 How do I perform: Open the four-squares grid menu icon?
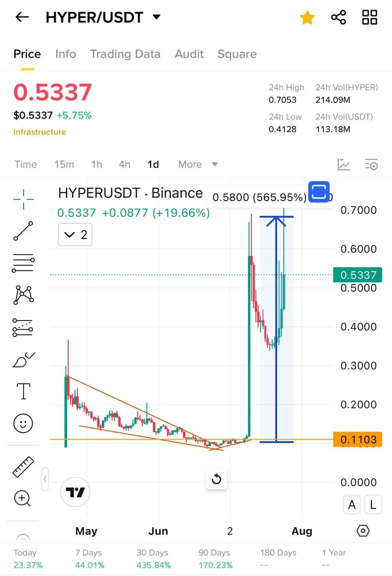click(x=369, y=17)
